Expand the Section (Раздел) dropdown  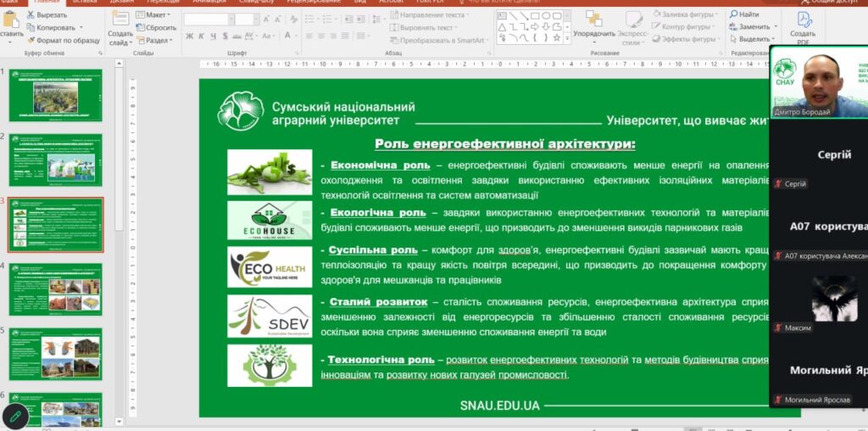(156, 40)
